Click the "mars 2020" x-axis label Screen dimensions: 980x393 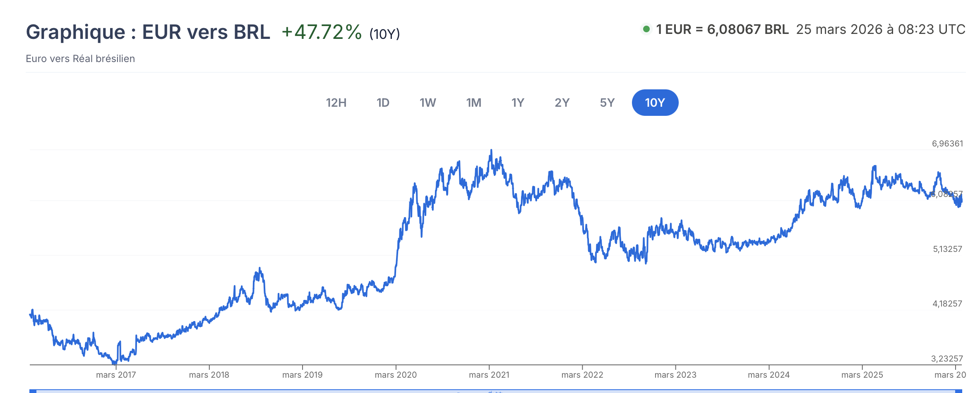[396, 375]
